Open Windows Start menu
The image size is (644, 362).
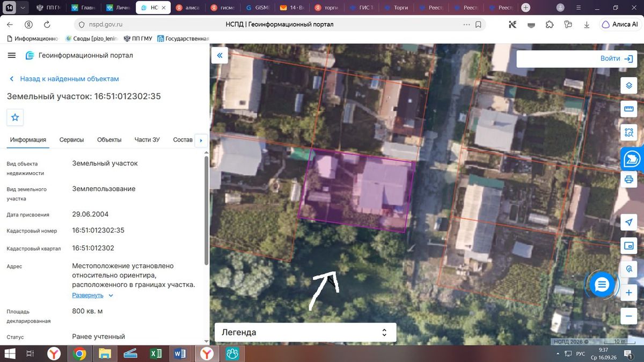(9, 353)
